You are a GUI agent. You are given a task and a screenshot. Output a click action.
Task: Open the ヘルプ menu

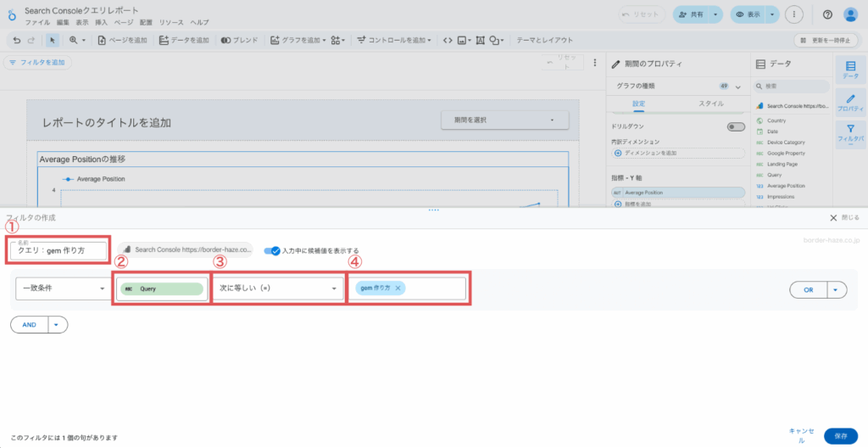199,22
